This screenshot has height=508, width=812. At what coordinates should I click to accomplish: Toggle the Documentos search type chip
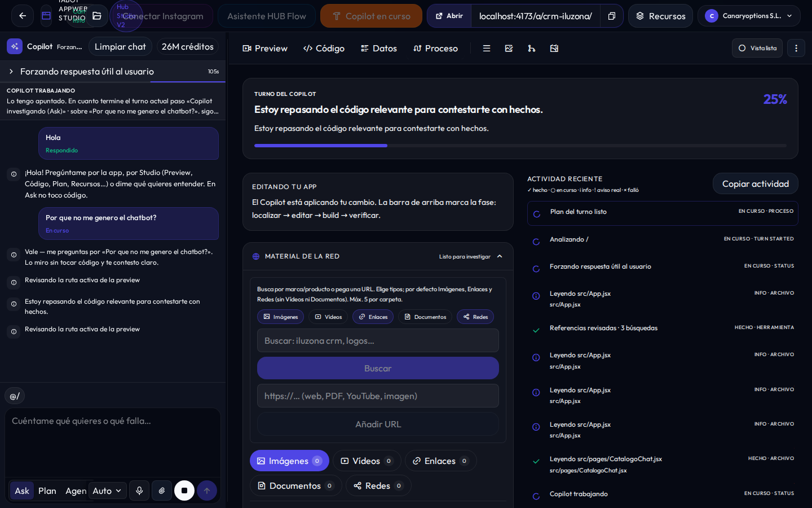click(425, 317)
